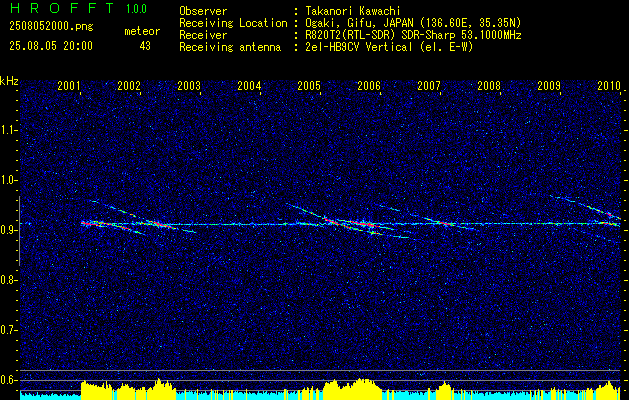The width and height of the screenshot is (629, 400).
Task: Click the 1.1 frequency axis label
Action: tap(8, 130)
